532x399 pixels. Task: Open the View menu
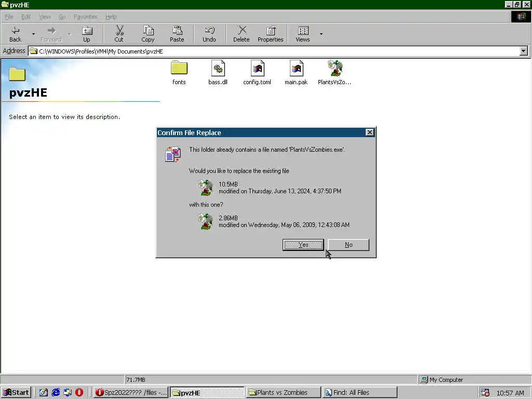45,17
